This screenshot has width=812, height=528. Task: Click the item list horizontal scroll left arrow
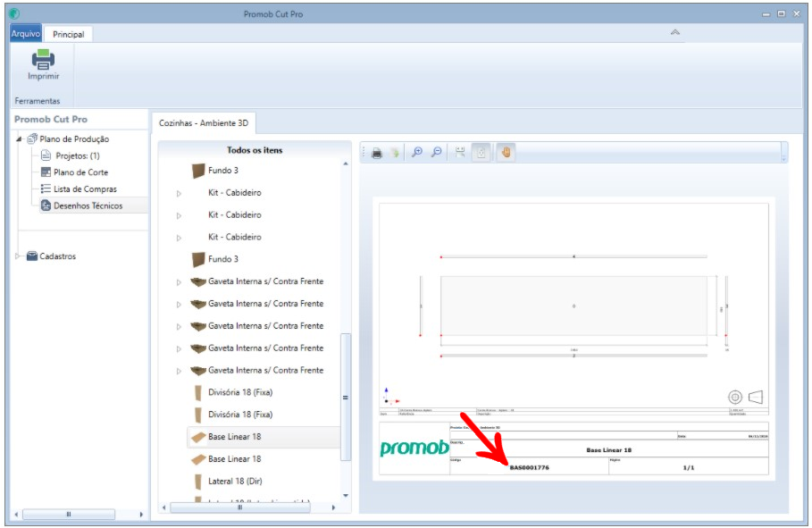pos(164,507)
